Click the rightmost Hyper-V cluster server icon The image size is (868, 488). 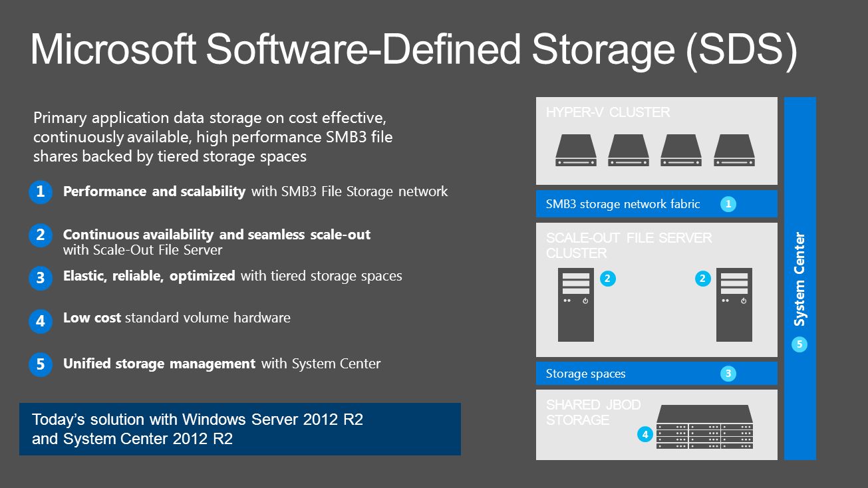coord(734,150)
